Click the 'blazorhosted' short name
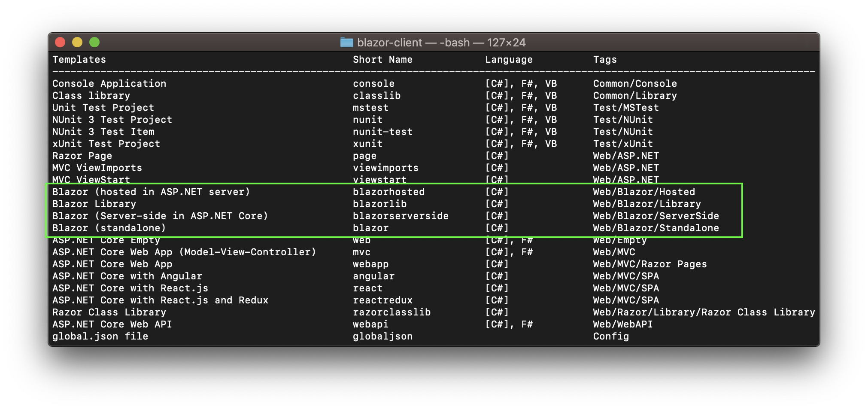This screenshot has height=410, width=868. click(389, 192)
